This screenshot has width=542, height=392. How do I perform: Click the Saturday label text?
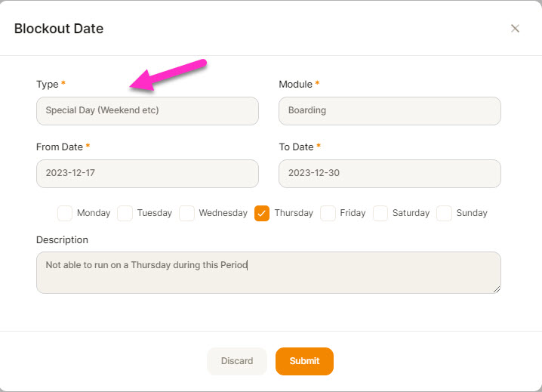tap(411, 213)
